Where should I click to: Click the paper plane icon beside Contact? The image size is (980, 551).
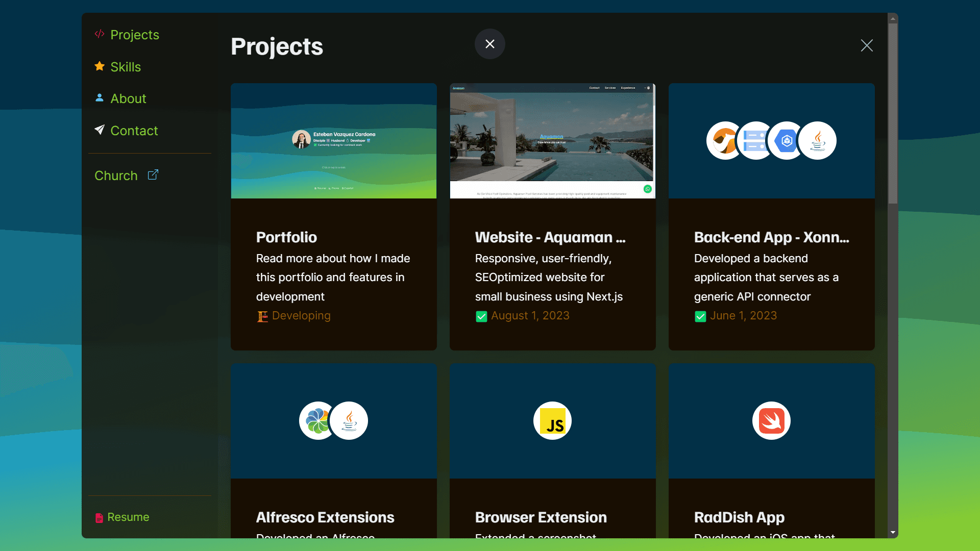click(100, 130)
